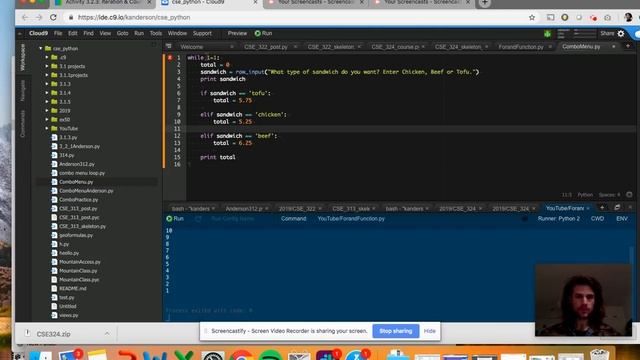Click the CWD button in runner bar
This screenshot has height=360, width=640.
597,219
